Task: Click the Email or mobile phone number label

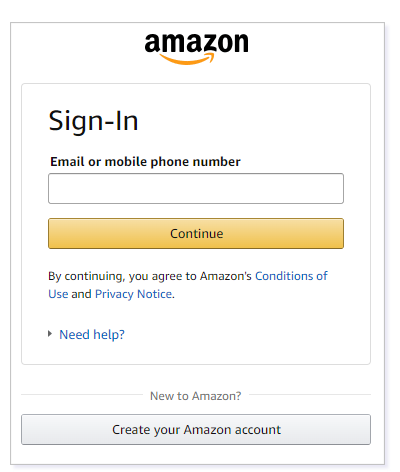Action: 145,162
